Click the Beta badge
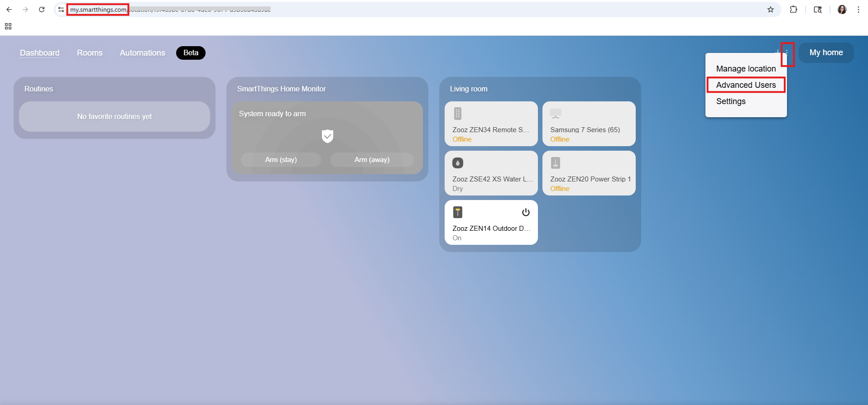Screen dimensions: 868x405 191,53
